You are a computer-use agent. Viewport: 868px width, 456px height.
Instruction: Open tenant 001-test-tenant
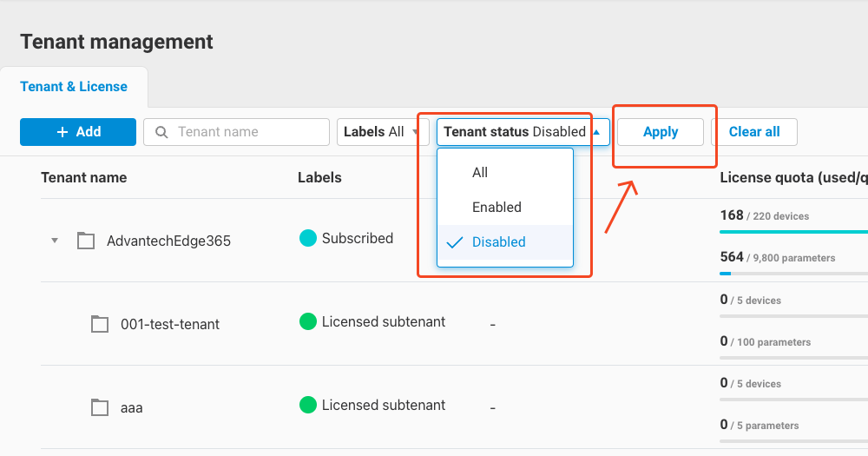pyautogui.click(x=170, y=324)
